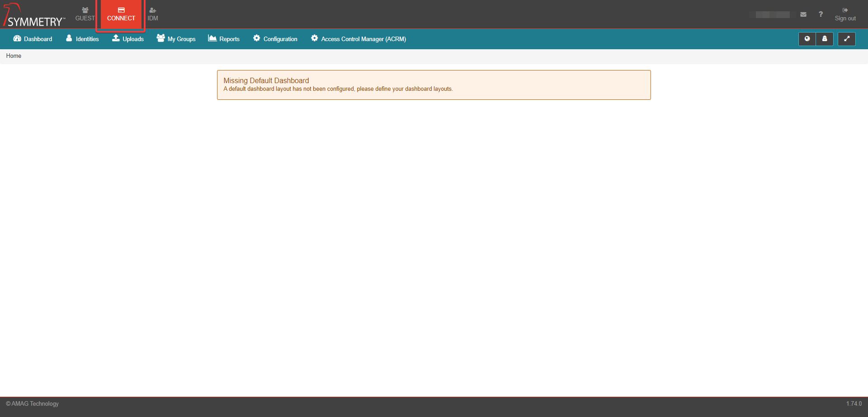Open the Uploads menu
Image resolution: width=868 pixels, height=417 pixels.
[x=128, y=39]
